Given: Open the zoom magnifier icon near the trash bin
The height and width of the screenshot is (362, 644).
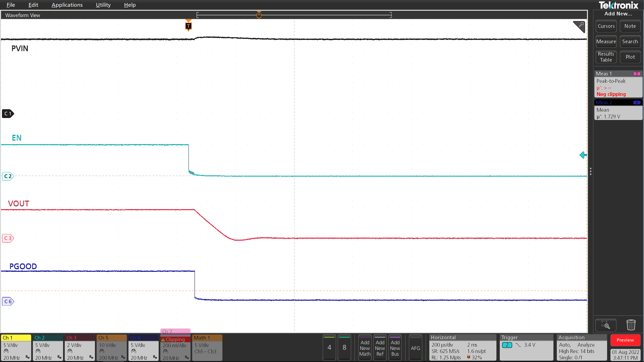Looking at the screenshot, I should click(606, 325).
